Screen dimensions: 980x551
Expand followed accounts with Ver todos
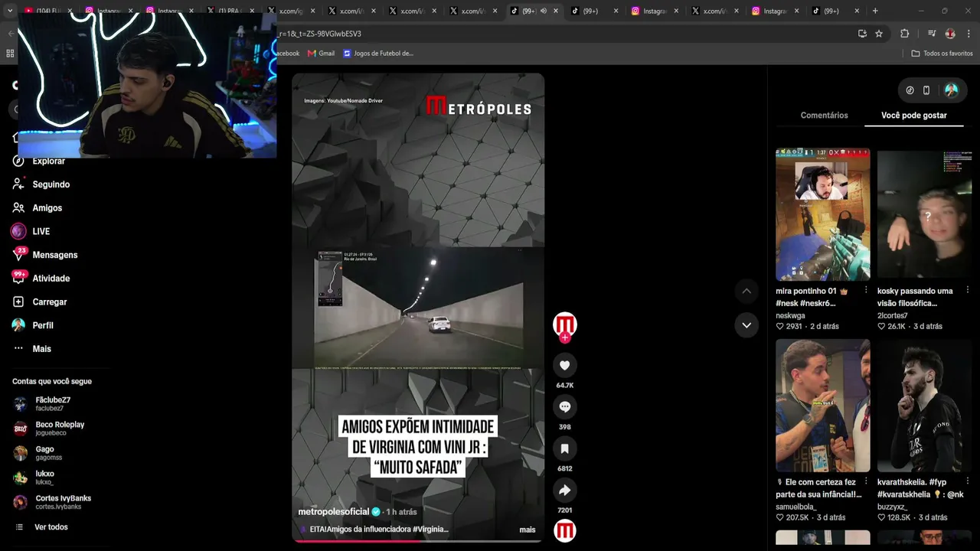pos(51,527)
